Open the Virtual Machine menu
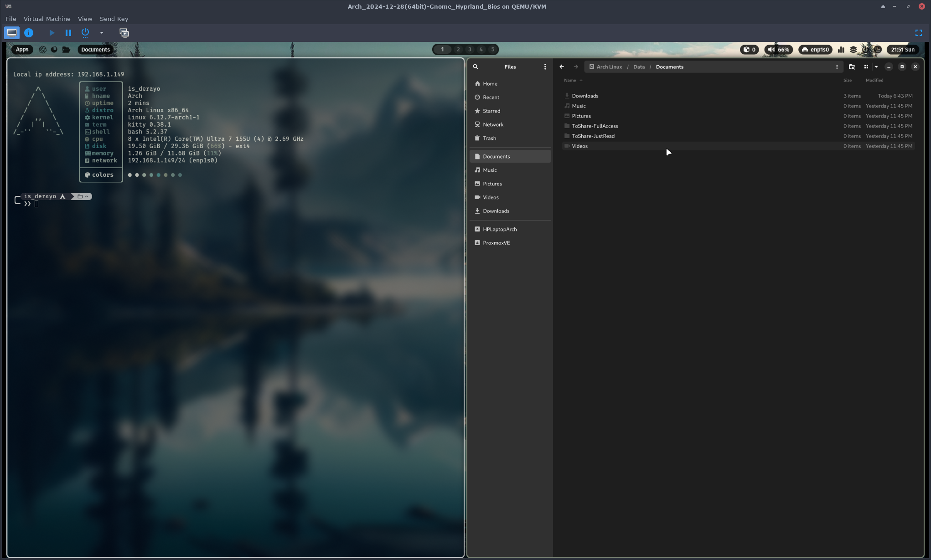This screenshot has height=560, width=931. [x=47, y=19]
